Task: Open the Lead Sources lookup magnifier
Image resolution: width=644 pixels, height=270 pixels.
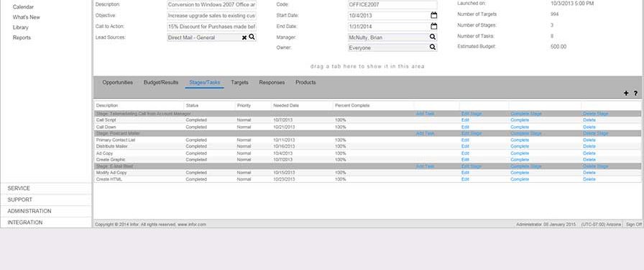Action: (252, 37)
